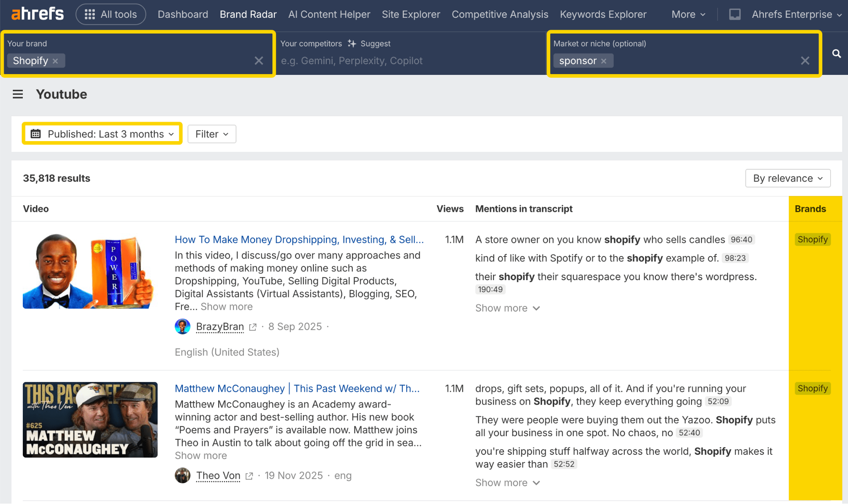Image resolution: width=848 pixels, height=504 pixels.
Task: Click the Suggest competitors sparkle icon
Action: [x=352, y=43]
